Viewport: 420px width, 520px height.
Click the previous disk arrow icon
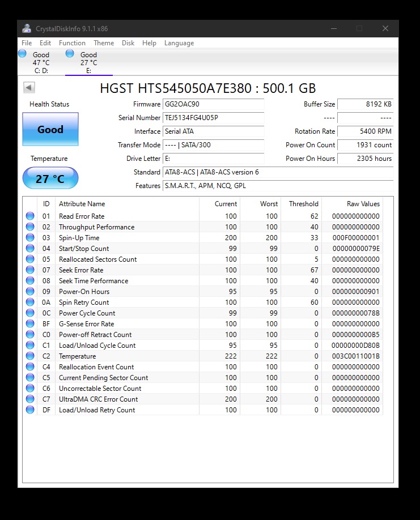pyautogui.click(x=29, y=88)
